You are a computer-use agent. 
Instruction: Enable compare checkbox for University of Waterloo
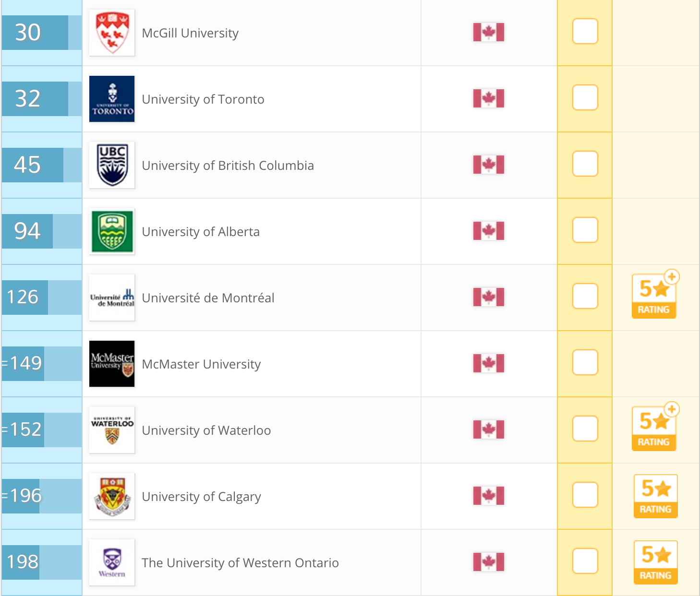click(585, 429)
